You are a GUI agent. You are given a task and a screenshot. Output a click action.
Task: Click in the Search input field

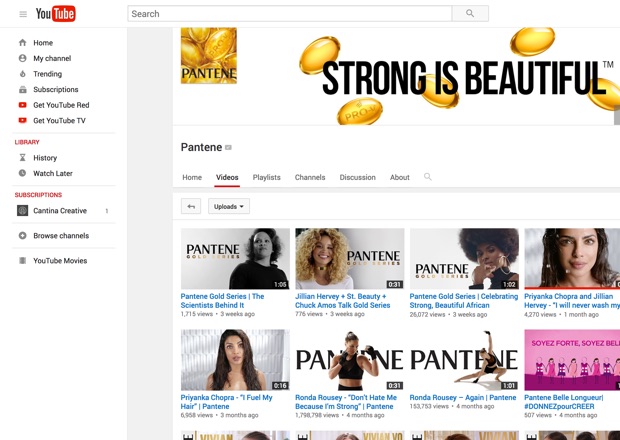click(290, 13)
